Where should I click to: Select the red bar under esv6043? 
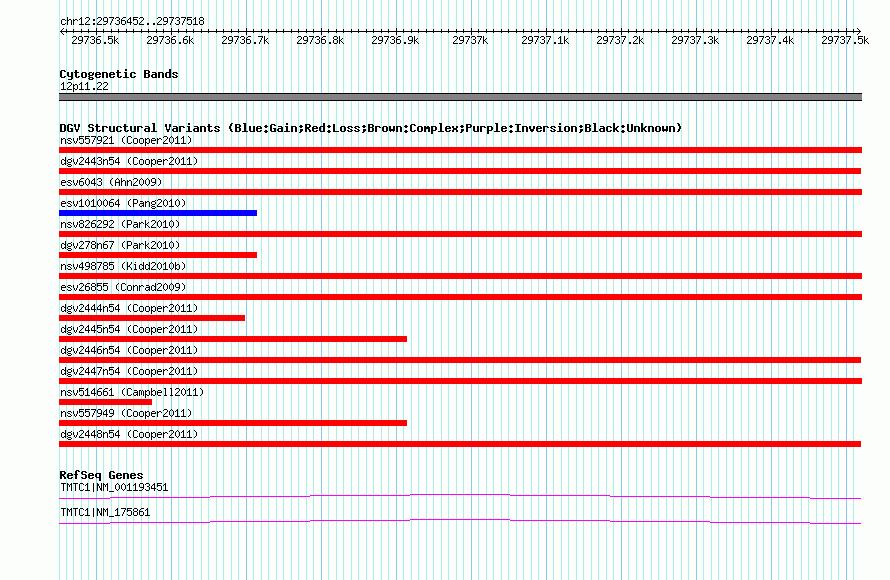coord(460,192)
